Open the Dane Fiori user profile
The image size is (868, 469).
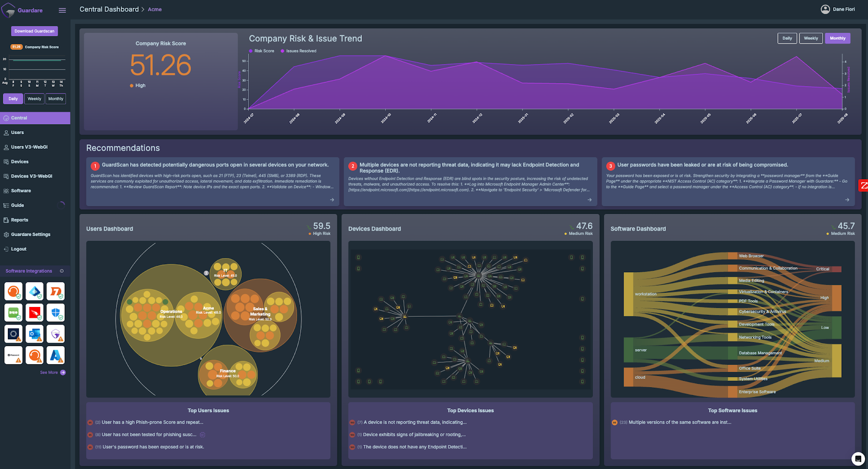tap(838, 9)
